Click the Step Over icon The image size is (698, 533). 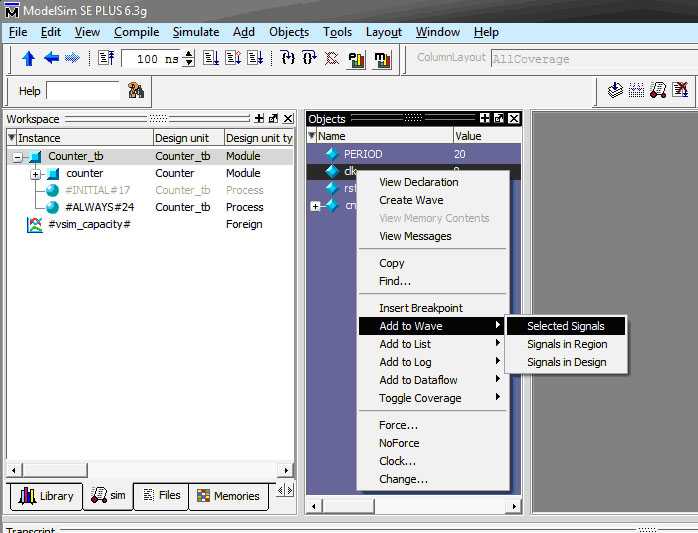(x=309, y=58)
